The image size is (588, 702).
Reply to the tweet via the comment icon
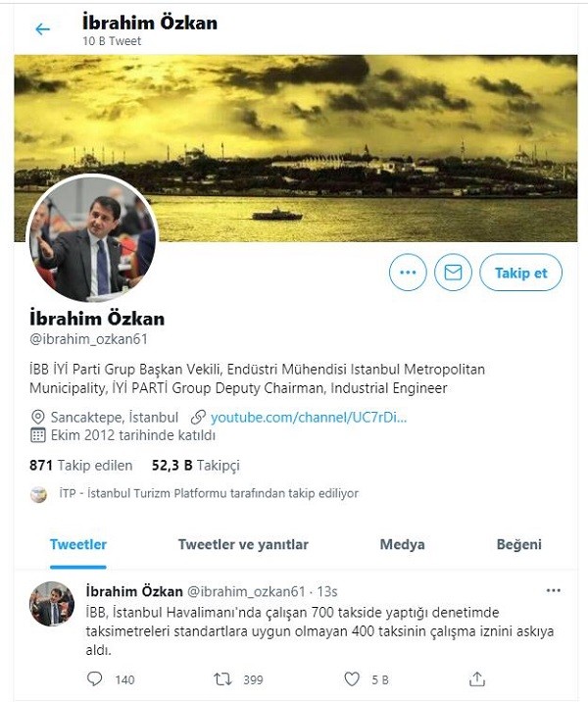(94, 679)
